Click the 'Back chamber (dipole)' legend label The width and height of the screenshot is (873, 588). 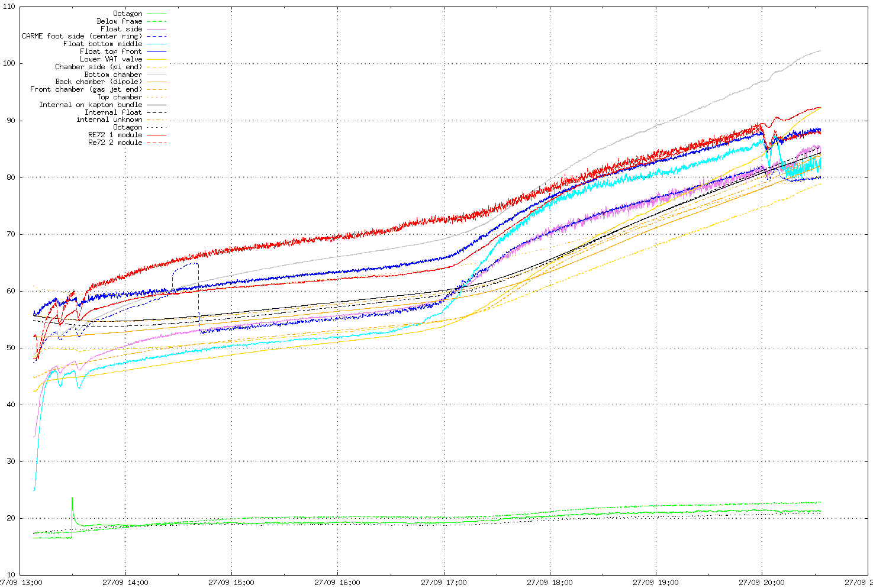point(99,82)
